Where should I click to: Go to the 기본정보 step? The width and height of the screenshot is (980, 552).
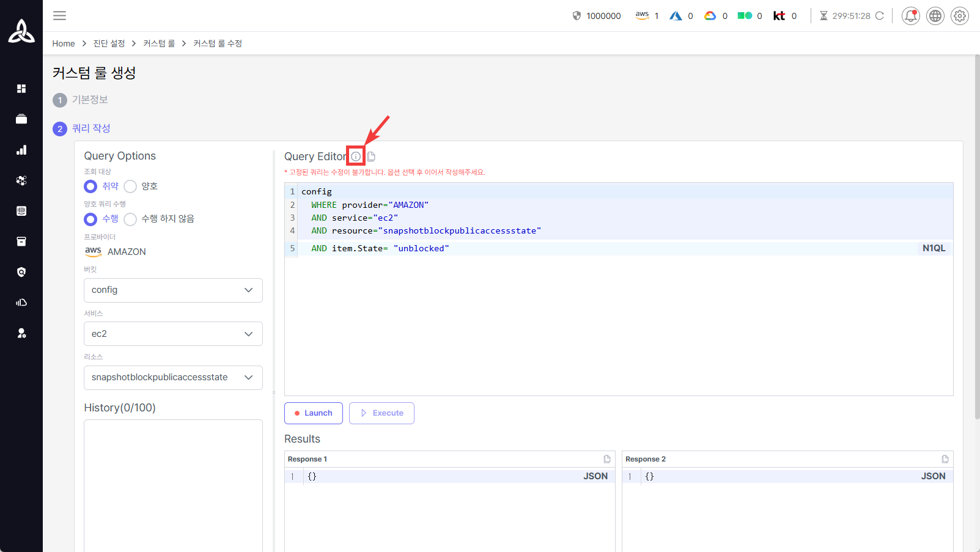90,100
